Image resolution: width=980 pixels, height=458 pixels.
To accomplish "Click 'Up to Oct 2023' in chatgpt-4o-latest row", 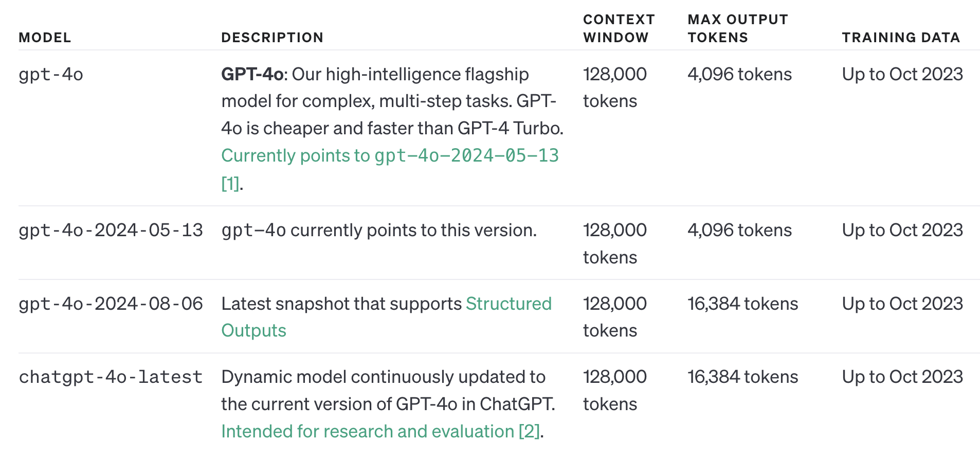I will (902, 377).
